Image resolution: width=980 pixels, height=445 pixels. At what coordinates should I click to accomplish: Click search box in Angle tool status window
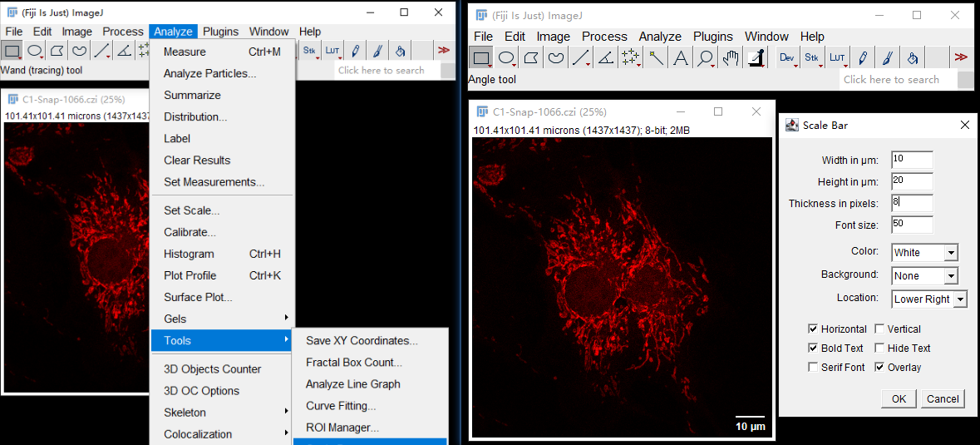[898, 79]
